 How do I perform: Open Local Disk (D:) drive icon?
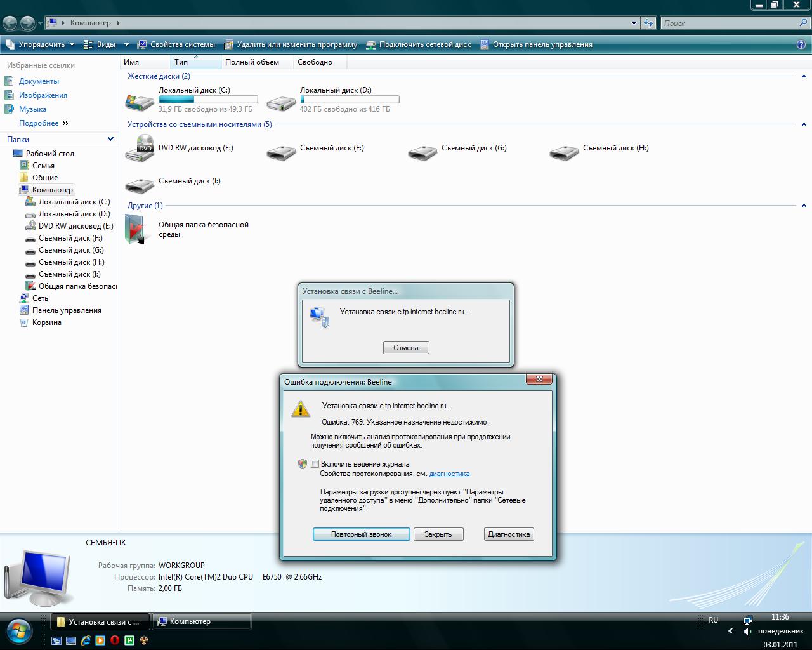click(282, 102)
